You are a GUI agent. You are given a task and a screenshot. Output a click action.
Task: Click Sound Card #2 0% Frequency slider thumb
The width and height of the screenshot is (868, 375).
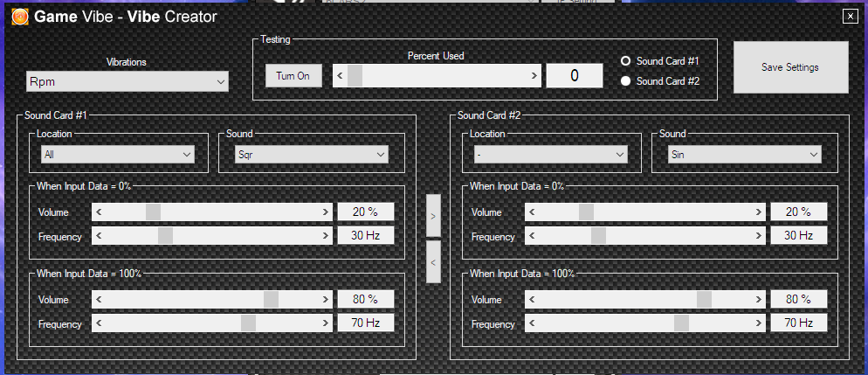pos(598,235)
